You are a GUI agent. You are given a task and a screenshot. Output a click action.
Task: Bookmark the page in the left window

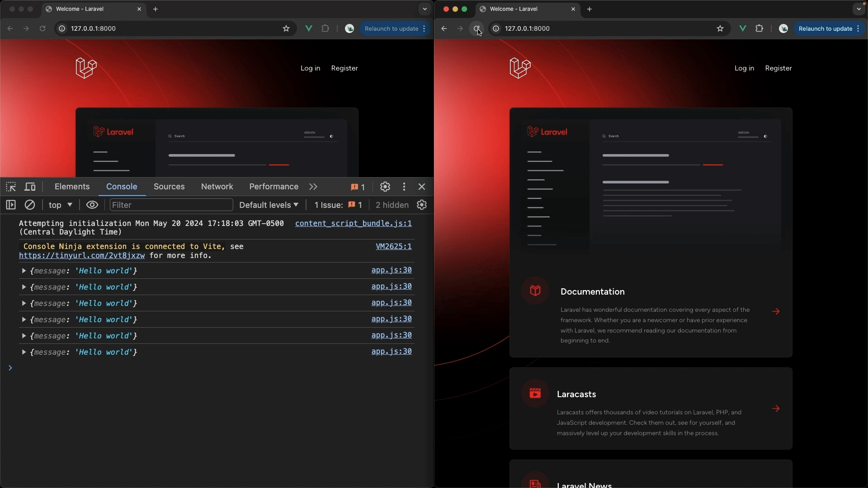click(x=286, y=28)
